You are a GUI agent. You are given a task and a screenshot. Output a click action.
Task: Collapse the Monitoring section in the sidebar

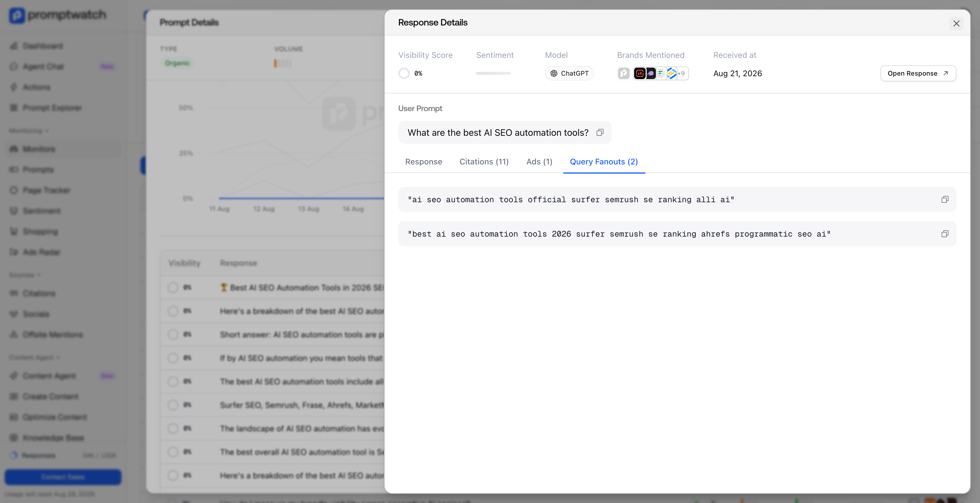(x=29, y=131)
